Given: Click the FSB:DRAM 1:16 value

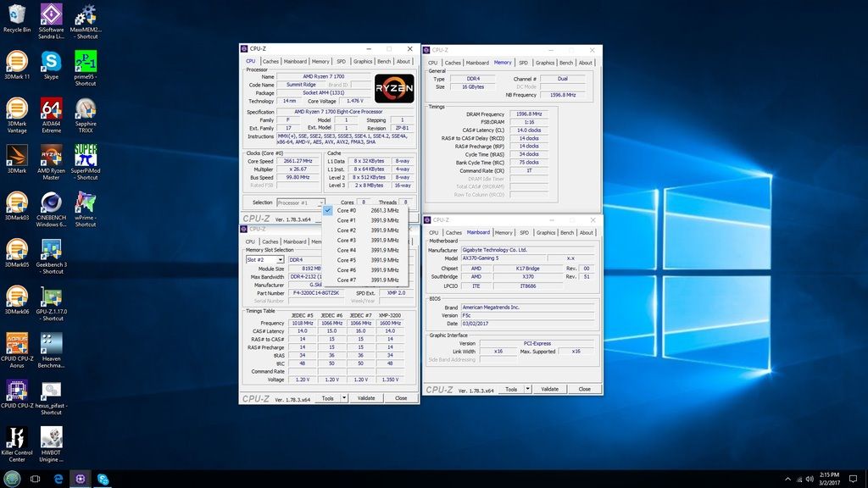Looking at the screenshot, I should pyautogui.click(x=529, y=122).
